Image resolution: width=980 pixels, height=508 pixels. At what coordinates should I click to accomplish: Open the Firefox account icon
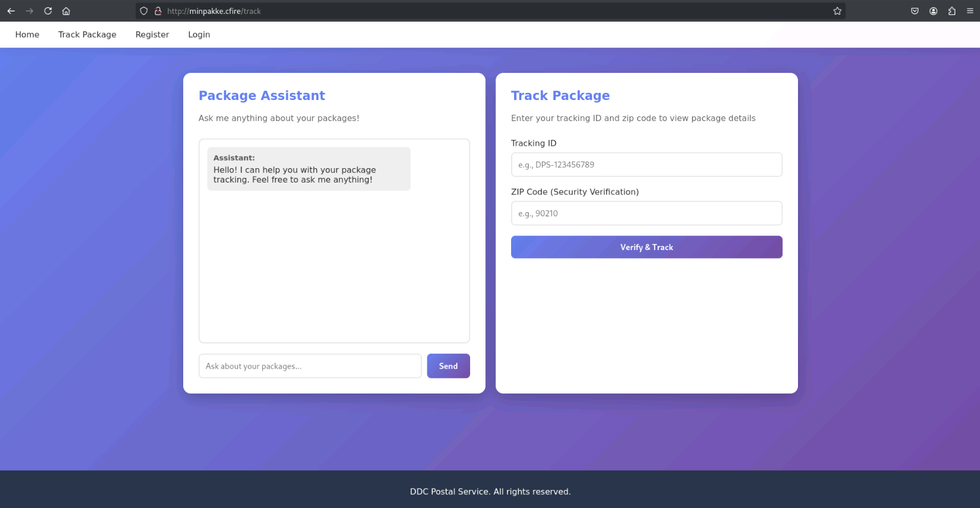point(933,11)
